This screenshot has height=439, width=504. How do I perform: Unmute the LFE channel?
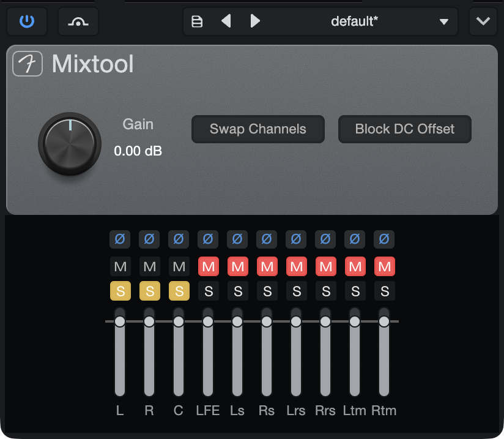click(209, 266)
